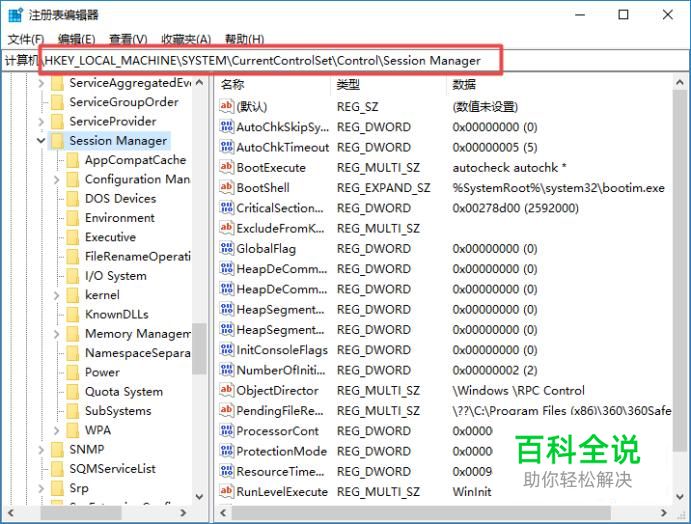The image size is (691, 524).
Task: Open the 帮助(H) menu
Action: [244, 39]
